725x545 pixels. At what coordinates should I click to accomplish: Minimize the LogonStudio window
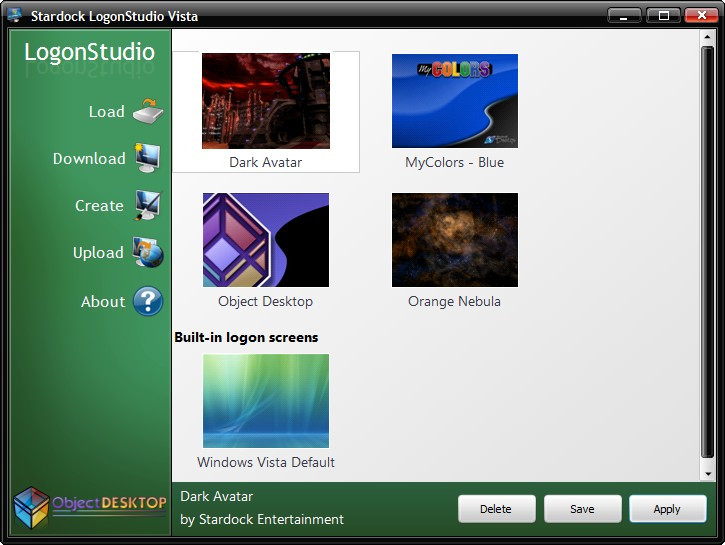tap(624, 15)
